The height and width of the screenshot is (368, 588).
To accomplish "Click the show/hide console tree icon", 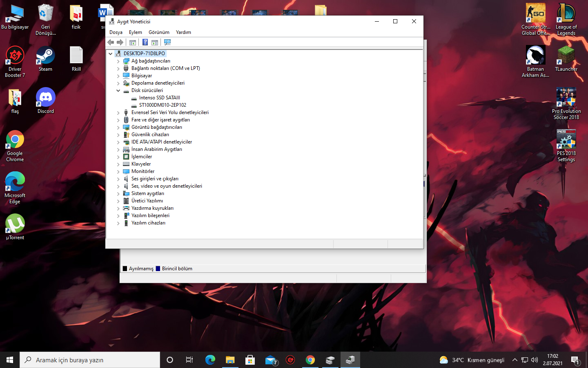I will 133,42.
